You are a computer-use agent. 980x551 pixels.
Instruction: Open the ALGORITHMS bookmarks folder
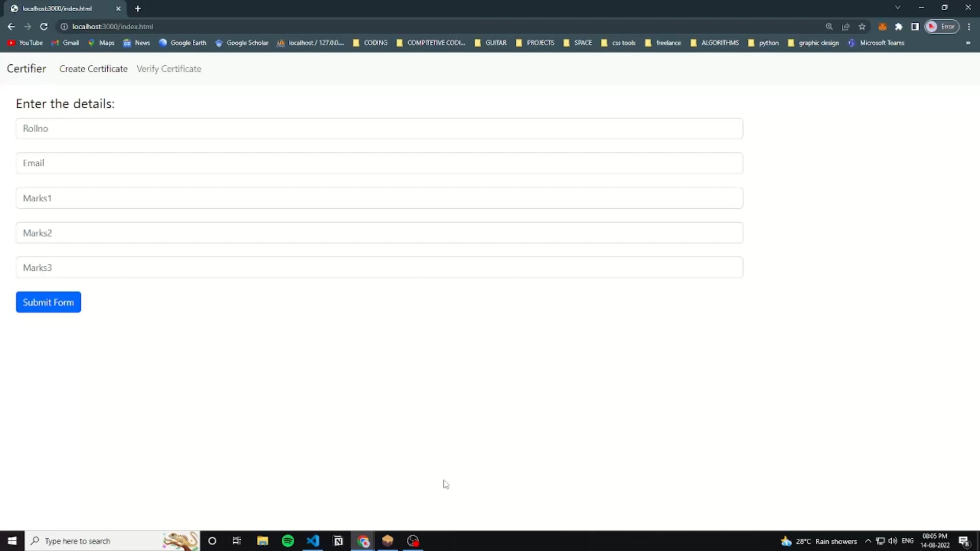click(x=715, y=43)
